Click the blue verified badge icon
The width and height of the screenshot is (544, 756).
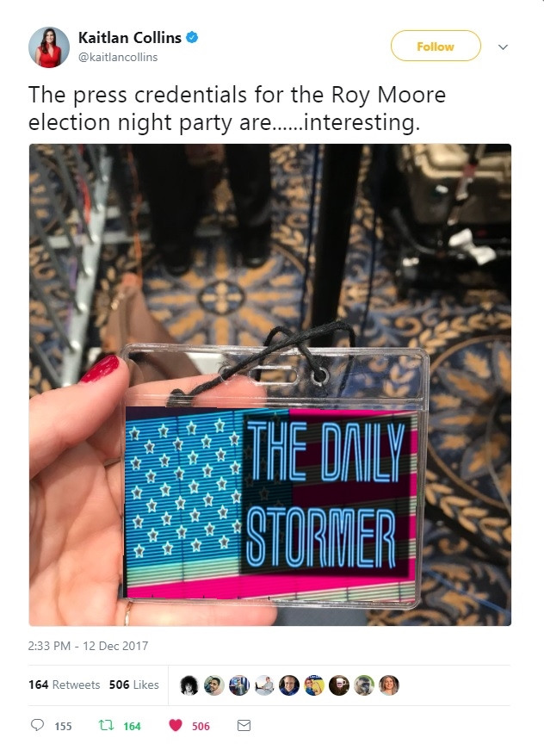click(192, 37)
